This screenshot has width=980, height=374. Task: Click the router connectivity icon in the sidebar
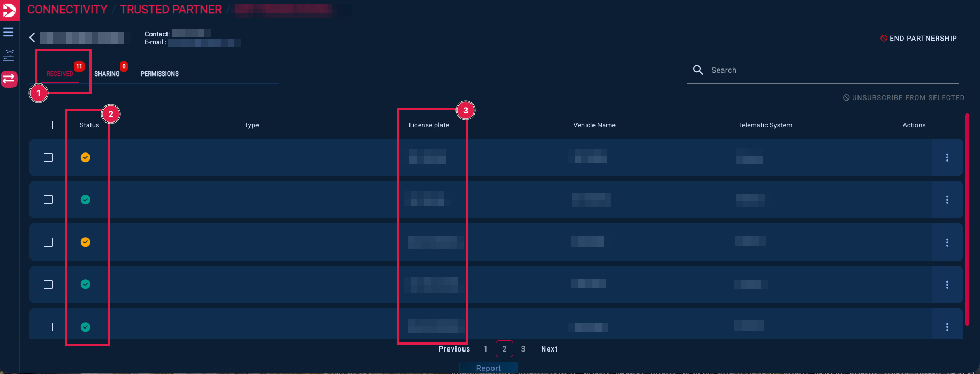coord(9,55)
